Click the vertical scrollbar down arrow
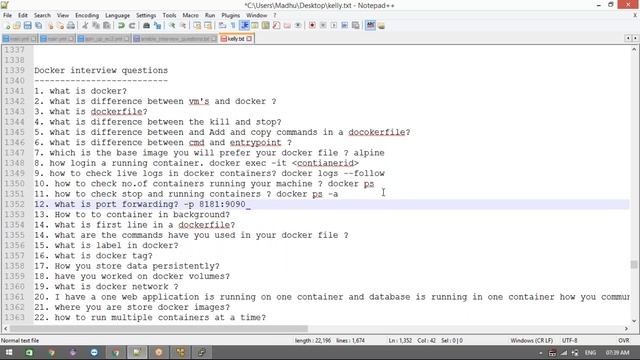This screenshot has height=360, width=640. (634, 321)
